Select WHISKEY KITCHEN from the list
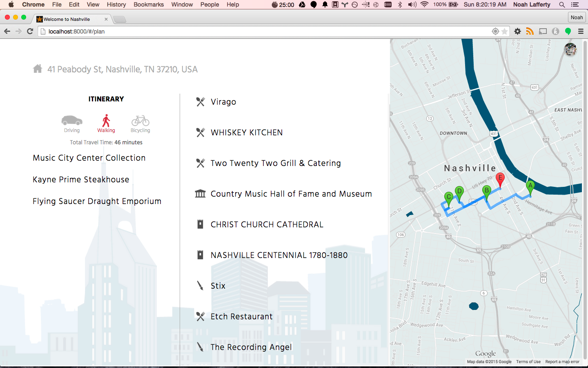 247,132
